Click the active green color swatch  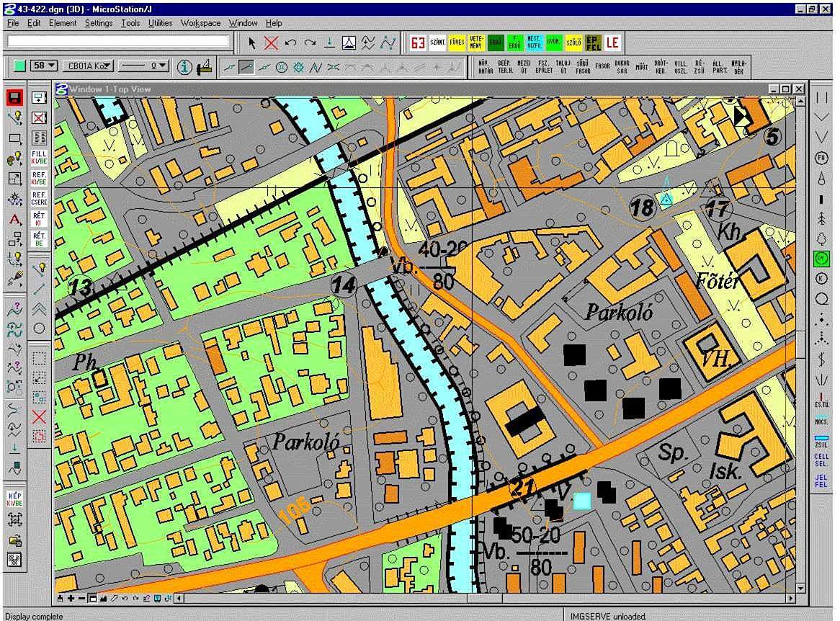[19, 66]
